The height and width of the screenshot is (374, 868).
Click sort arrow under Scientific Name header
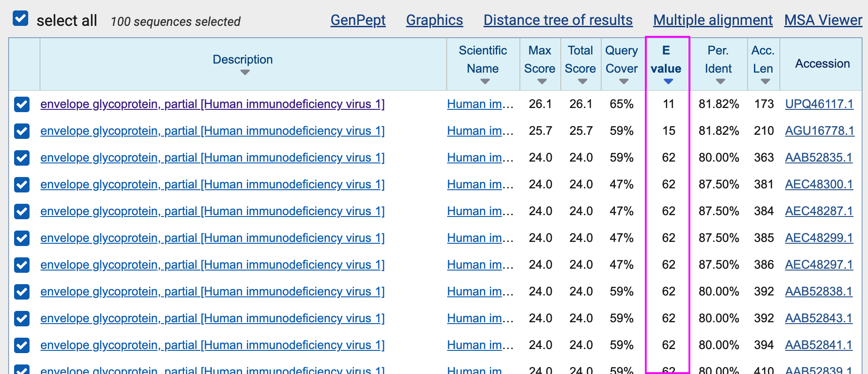[485, 82]
